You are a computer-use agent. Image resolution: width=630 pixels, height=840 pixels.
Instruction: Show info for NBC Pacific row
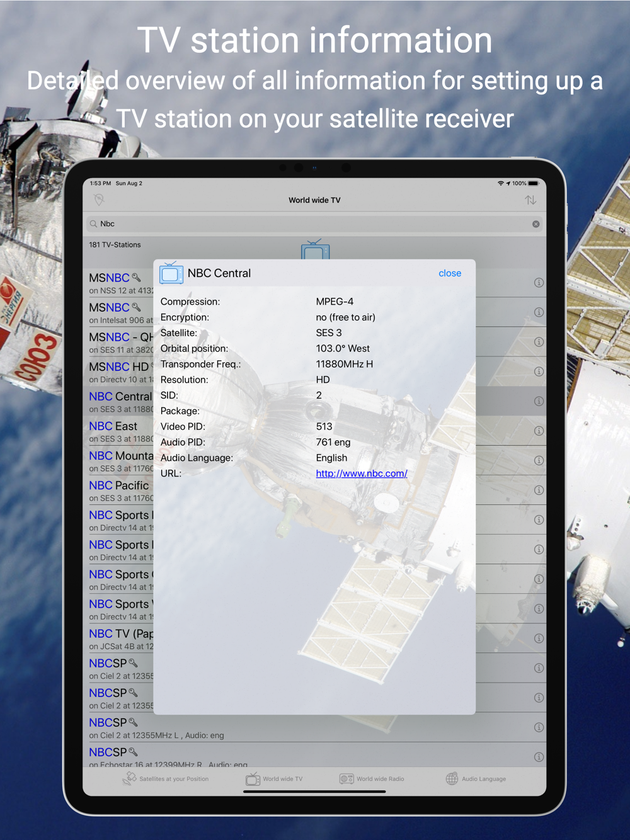539,490
